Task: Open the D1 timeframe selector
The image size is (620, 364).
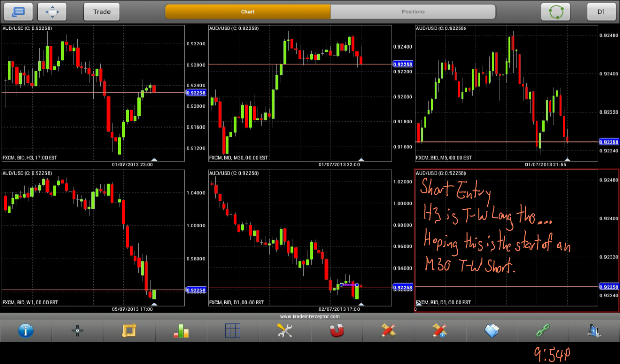Action: [x=601, y=11]
